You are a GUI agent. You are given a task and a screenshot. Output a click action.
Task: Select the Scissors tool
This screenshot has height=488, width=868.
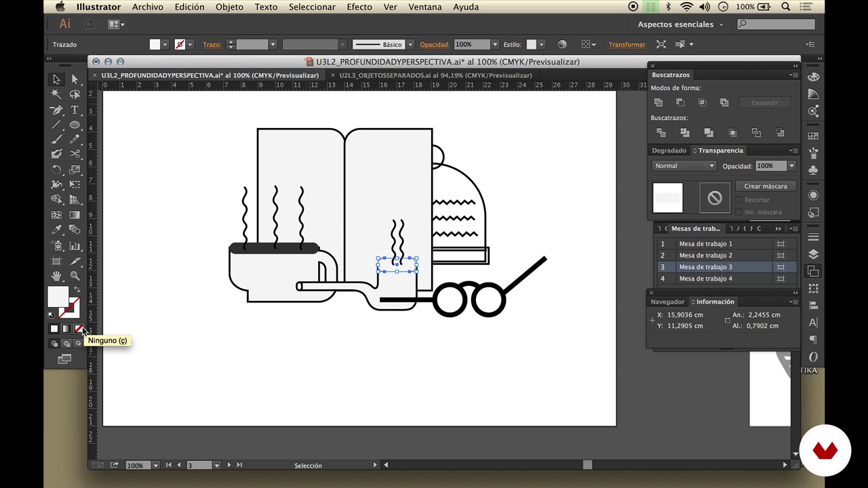point(75,155)
